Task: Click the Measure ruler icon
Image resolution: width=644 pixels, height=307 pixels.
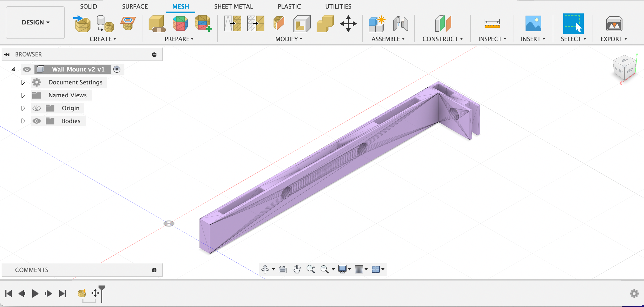Action: coord(492,24)
